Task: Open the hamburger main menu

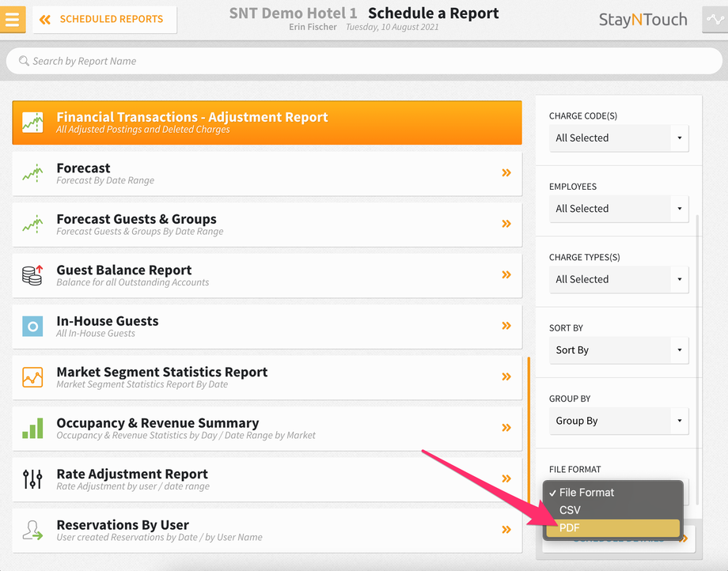Action: point(13,20)
